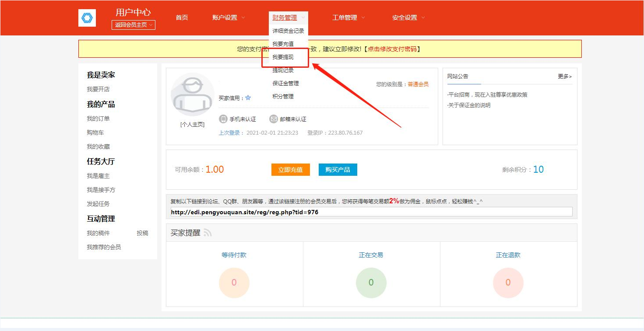Expand the 账户设置 menu
Viewport: 644px width, 331px height.
pos(229,17)
